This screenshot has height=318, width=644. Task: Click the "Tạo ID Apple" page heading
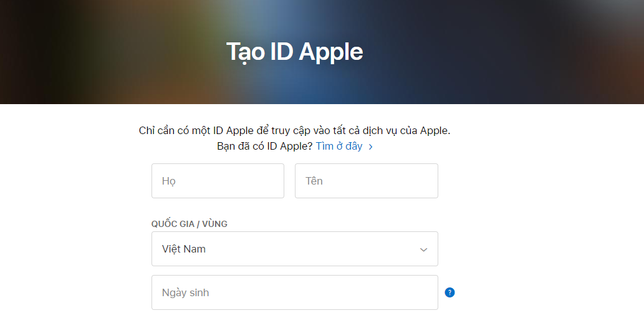click(x=294, y=52)
